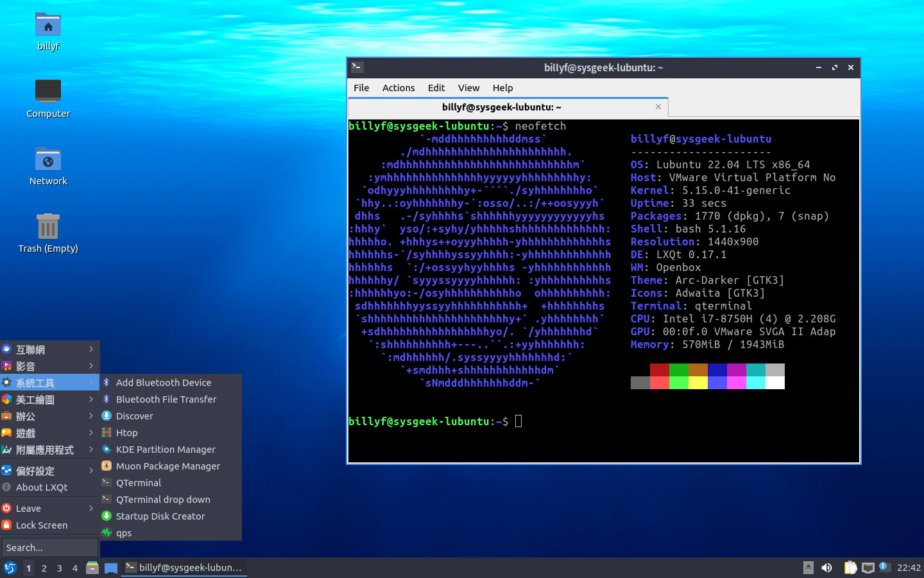Click the Lubuntu start menu button

coord(10,568)
